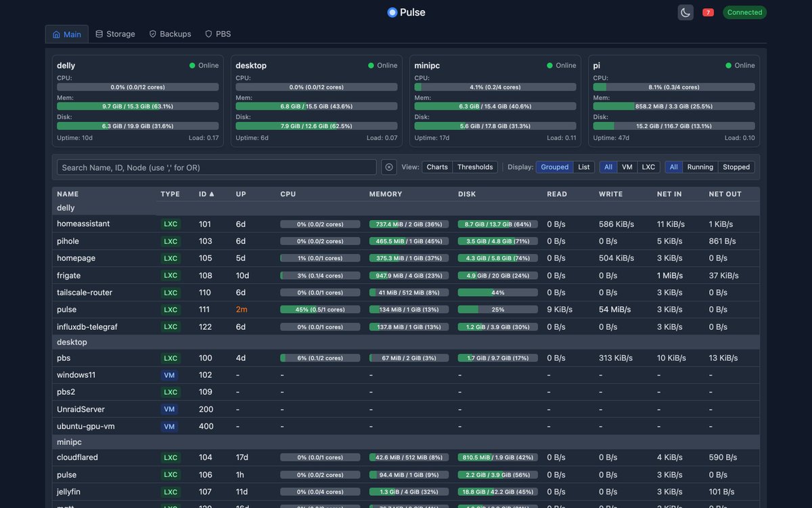812x508 pixels.
Task: Sort table by CPU column
Action: (288, 194)
